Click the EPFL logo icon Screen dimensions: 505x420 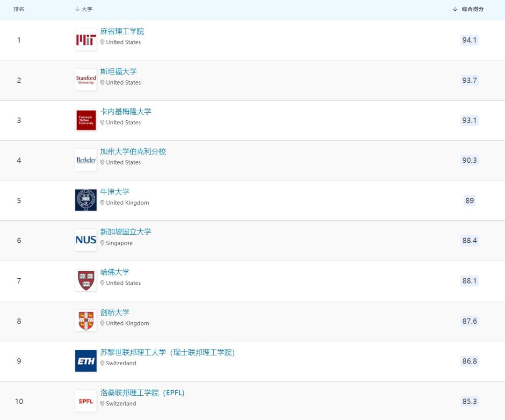click(x=86, y=401)
